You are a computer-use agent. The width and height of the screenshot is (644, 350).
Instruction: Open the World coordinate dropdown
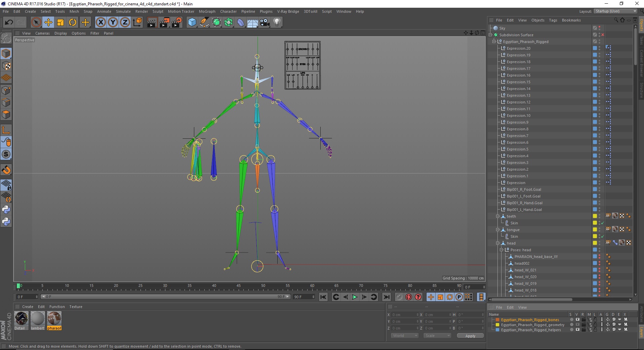[405, 336]
